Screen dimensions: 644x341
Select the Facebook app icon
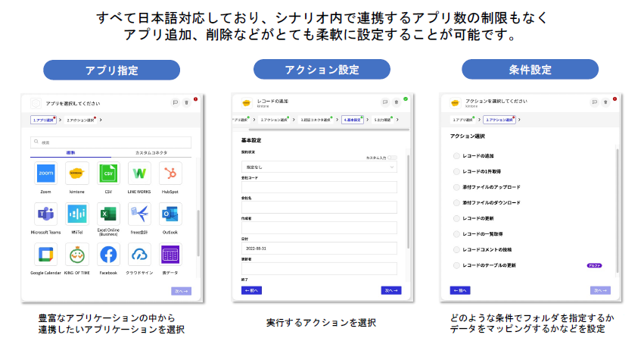(x=108, y=255)
